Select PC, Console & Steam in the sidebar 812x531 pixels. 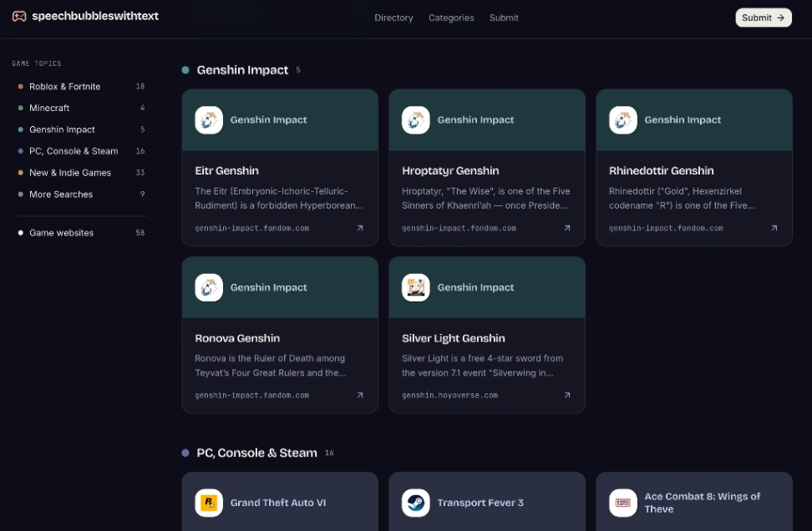click(x=81, y=151)
